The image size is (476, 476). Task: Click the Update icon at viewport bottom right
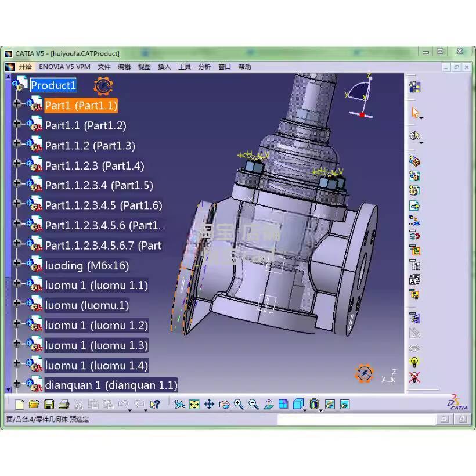[365, 373]
